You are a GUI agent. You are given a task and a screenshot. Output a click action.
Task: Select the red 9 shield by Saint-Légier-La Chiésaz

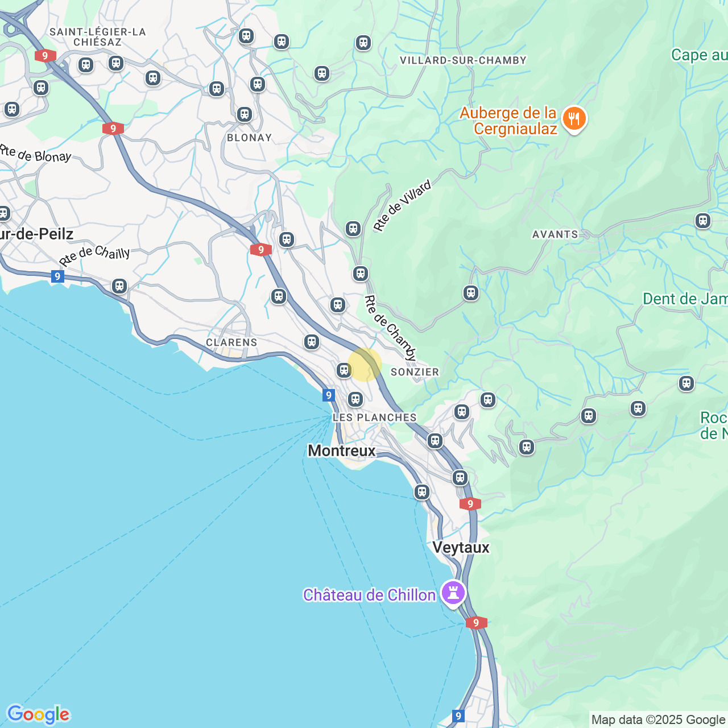point(45,56)
